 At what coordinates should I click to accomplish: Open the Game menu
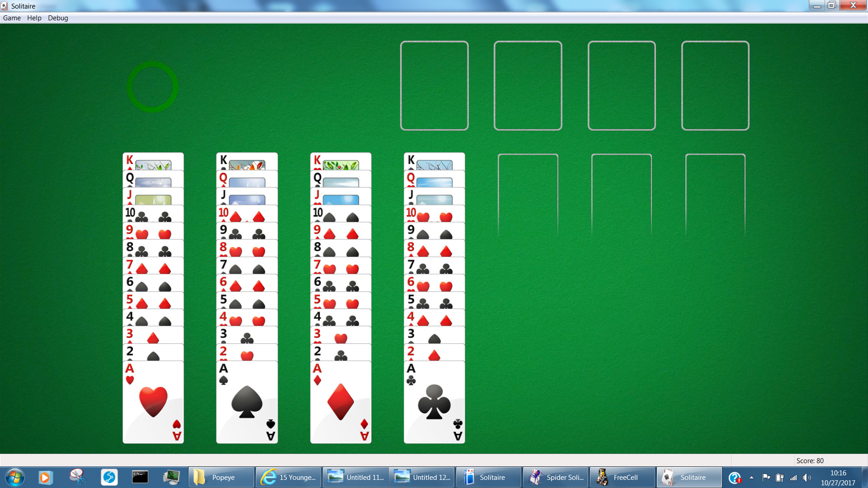point(11,18)
